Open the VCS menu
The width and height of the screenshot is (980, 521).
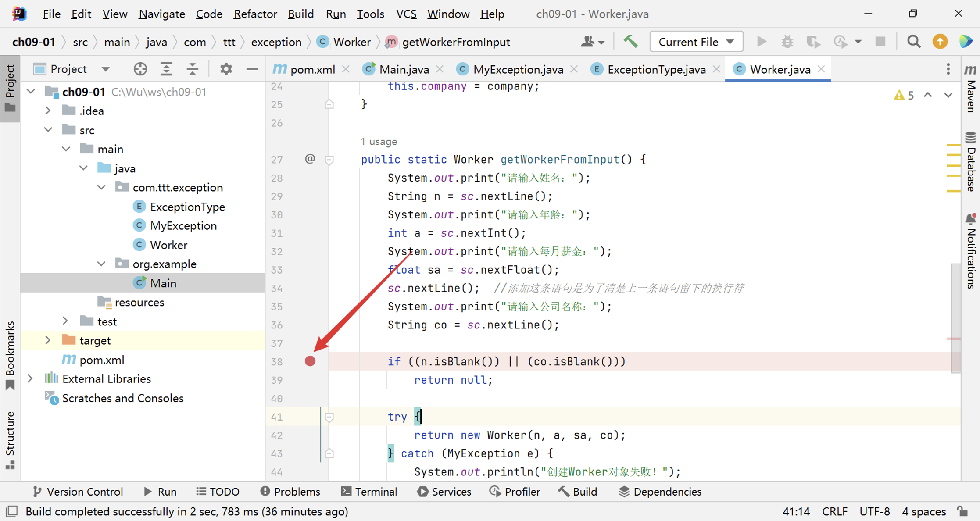406,14
